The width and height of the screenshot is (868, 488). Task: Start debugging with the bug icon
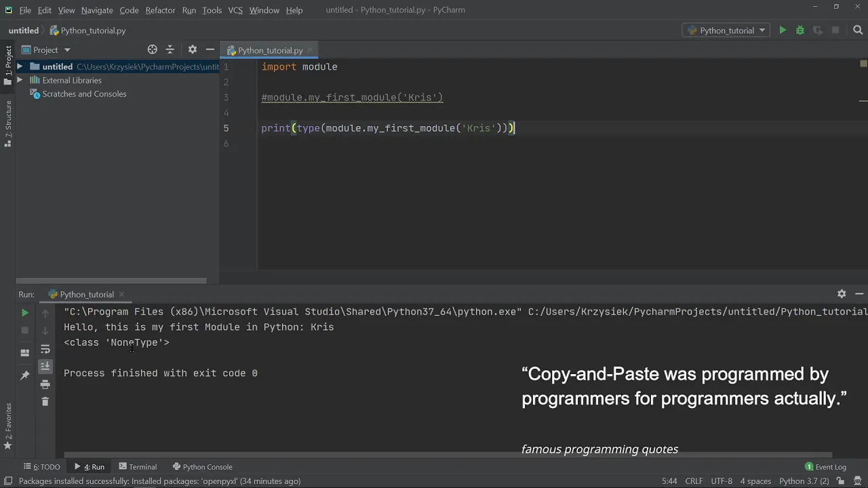coord(800,30)
